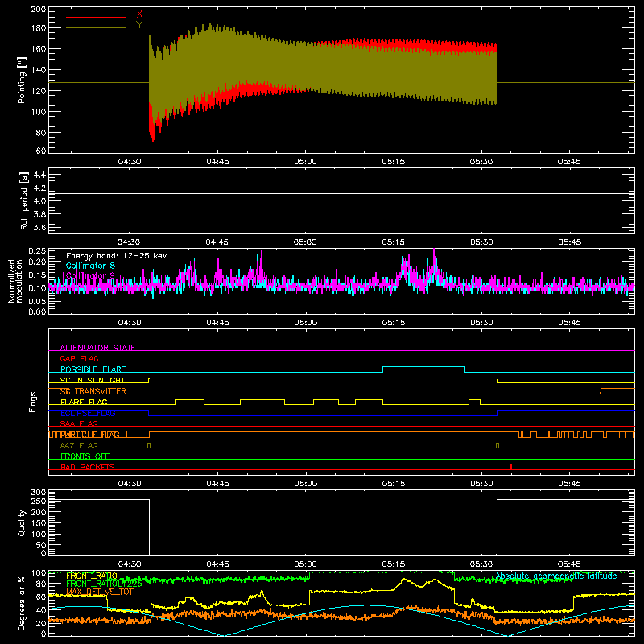Screen dimensions: 644x644
Task: Click the '05:45' time label under Quality plot
Action: click(569, 564)
